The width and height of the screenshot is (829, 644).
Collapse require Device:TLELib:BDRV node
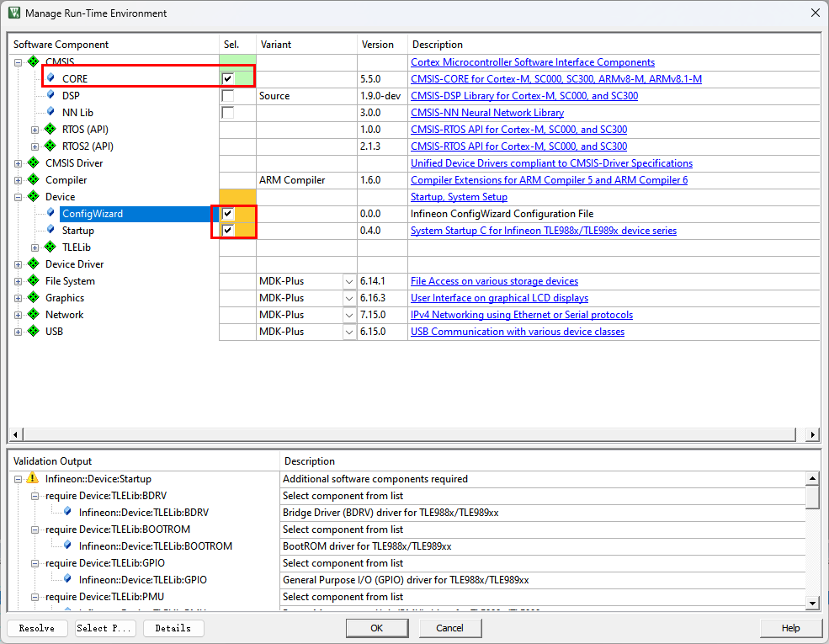pos(35,496)
